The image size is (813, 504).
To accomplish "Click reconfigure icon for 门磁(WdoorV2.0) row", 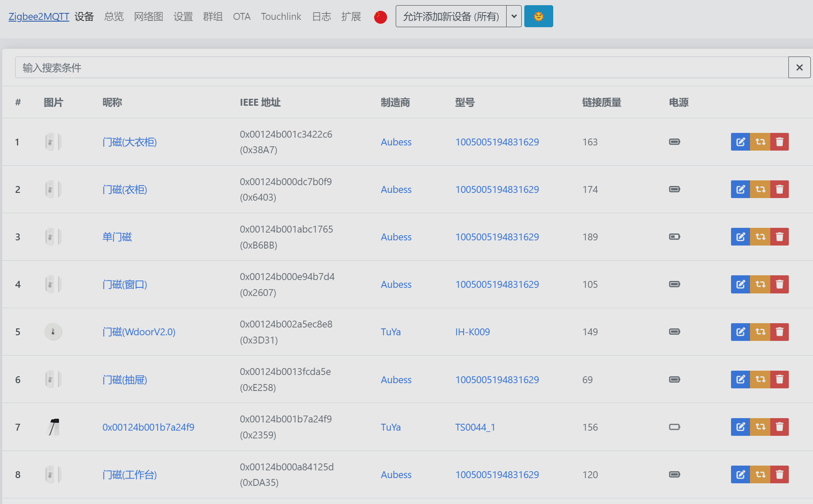I will tap(760, 332).
